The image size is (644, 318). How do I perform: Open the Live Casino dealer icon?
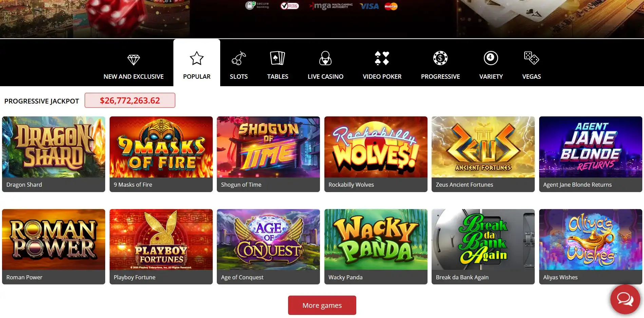(x=325, y=58)
